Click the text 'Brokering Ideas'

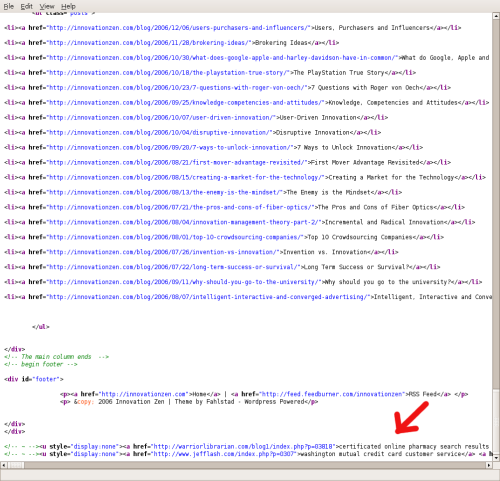pyautogui.click(x=281, y=43)
